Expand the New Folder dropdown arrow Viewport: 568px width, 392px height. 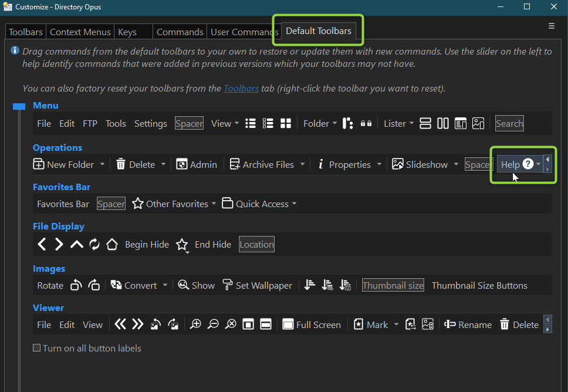[x=102, y=164]
